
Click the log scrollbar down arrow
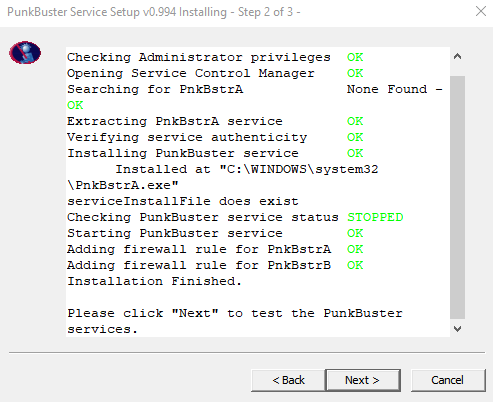458,329
